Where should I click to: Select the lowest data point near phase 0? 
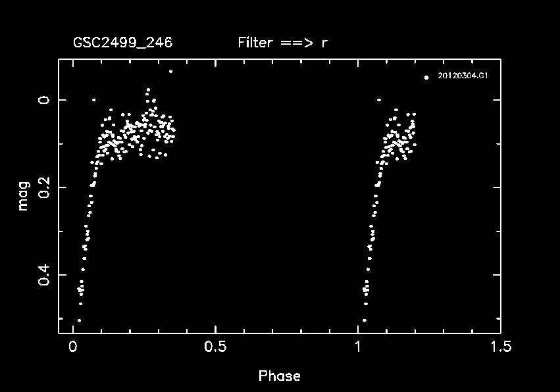(x=79, y=320)
